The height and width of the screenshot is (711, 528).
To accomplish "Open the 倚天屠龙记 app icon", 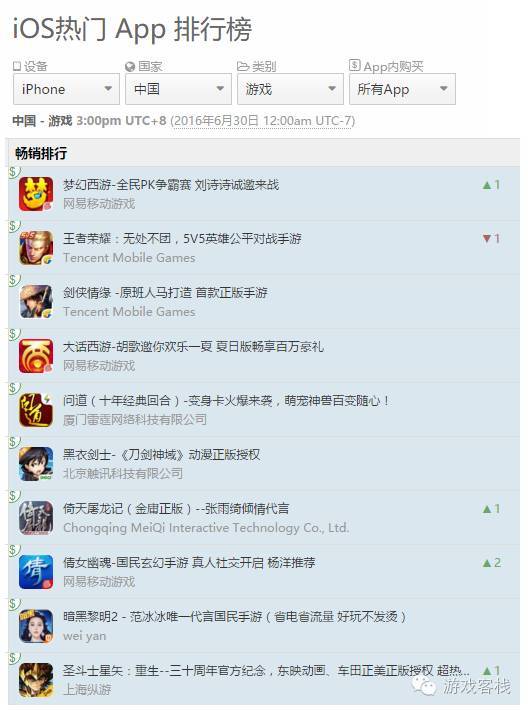I will [36, 518].
